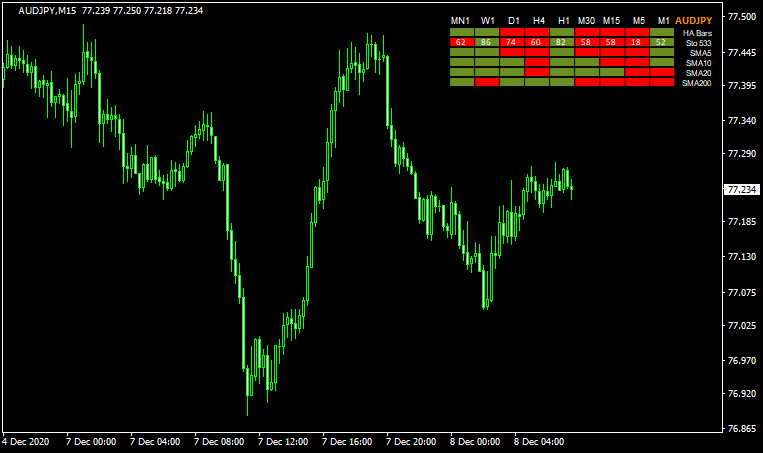
Task: Select the M1 timeframe header
Action: (663, 21)
